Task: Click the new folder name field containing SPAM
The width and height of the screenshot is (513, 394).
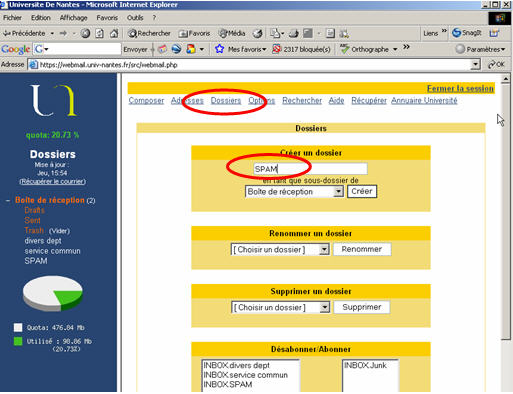Action: [x=310, y=169]
